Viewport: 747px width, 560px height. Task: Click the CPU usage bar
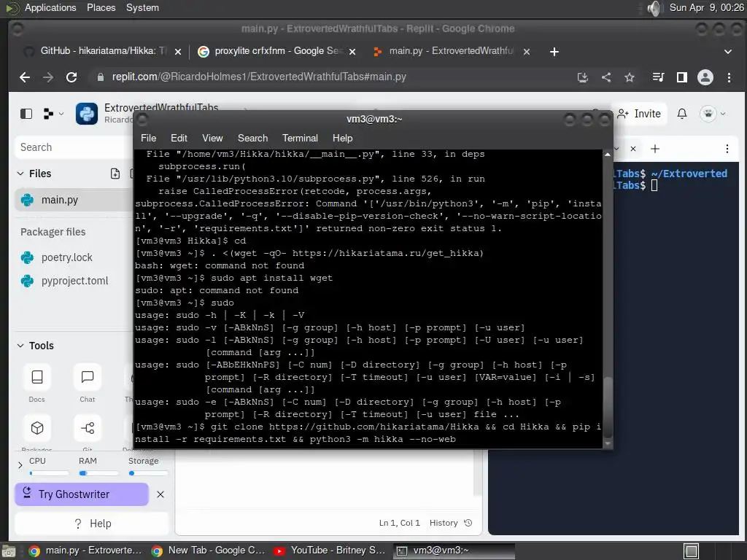click(49, 473)
